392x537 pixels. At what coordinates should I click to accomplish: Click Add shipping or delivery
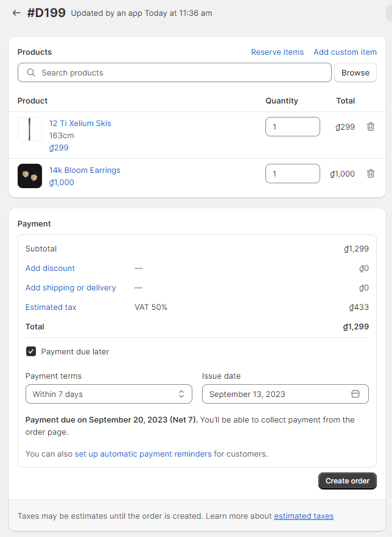[71, 287]
